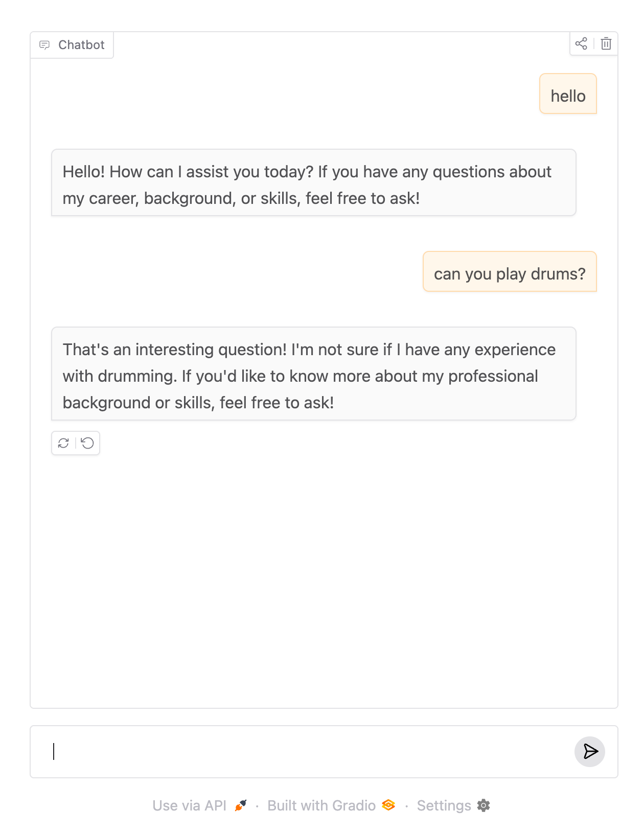The height and width of the screenshot is (834, 644).
Task: Undo the last message with the undo icon
Action: [x=88, y=443]
